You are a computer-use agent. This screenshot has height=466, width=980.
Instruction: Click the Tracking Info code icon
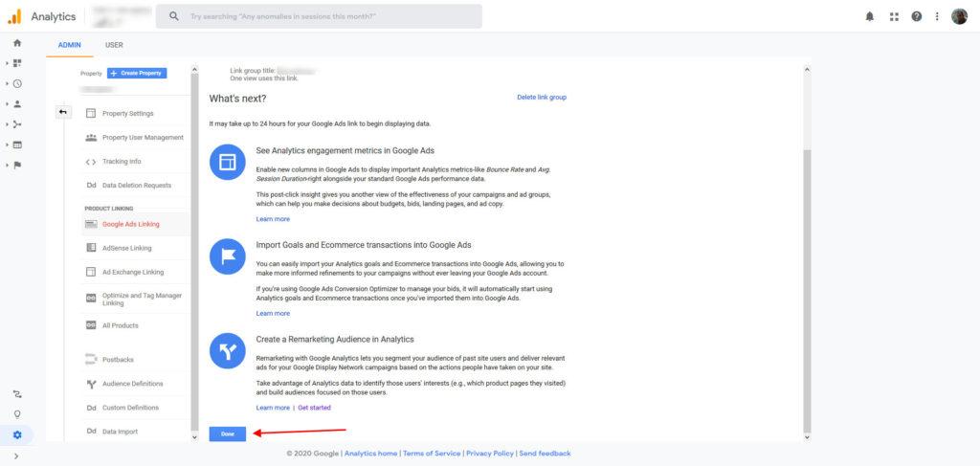(91, 162)
